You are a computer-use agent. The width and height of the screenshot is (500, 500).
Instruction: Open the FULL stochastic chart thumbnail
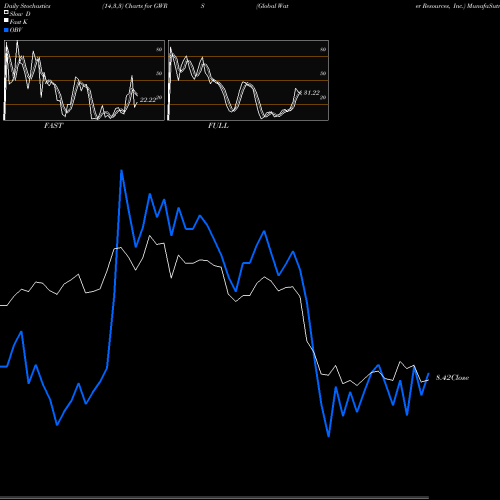[248, 80]
